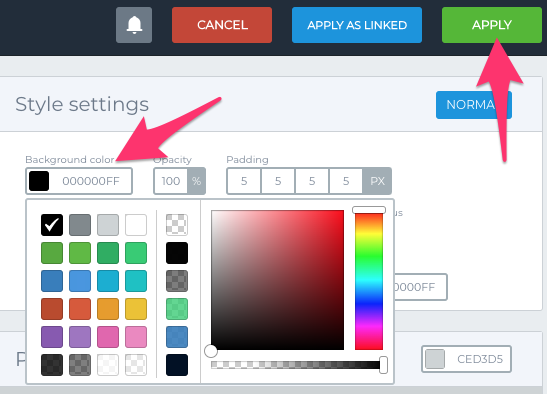Choose the checked black preset swatch
547x394 pixels.
(52, 225)
